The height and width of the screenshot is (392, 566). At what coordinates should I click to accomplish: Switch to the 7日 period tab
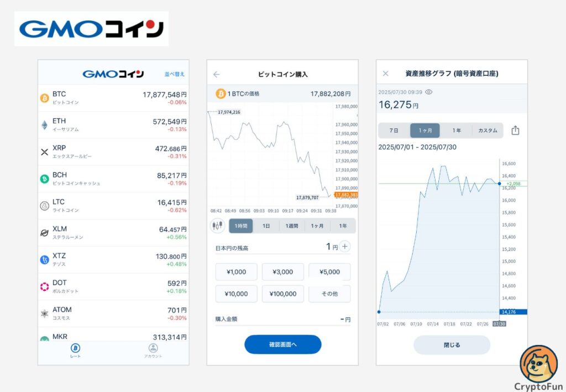click(x=394, y=130)
